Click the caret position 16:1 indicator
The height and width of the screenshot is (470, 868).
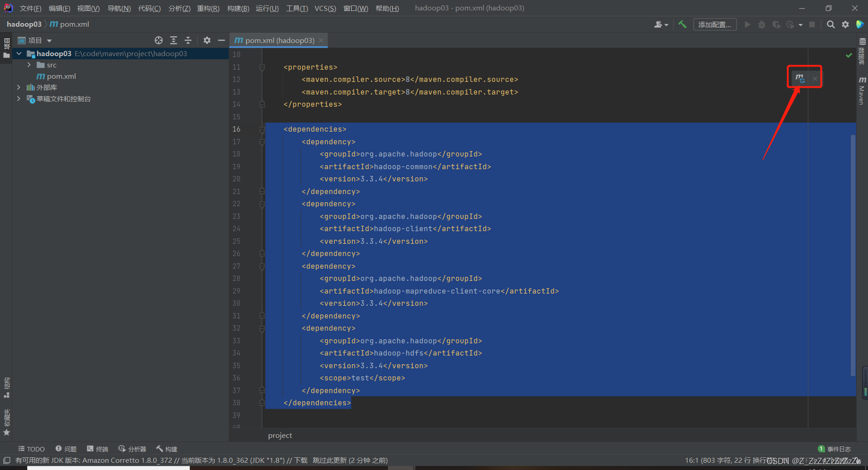[x=691, y=460]
